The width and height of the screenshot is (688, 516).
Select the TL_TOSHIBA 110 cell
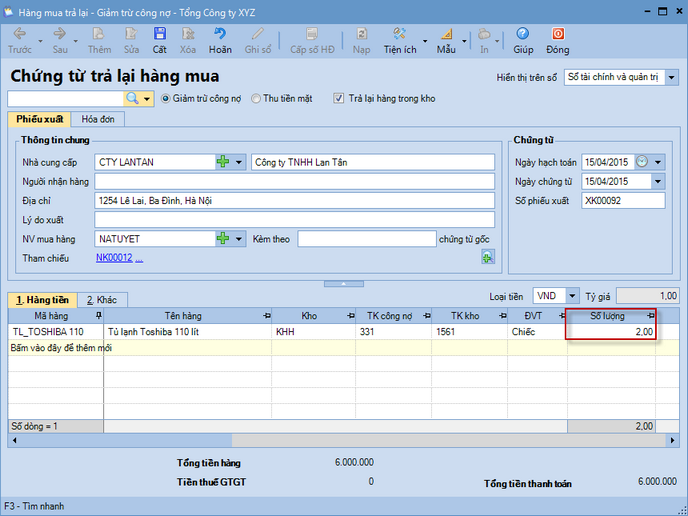(56, 332)
